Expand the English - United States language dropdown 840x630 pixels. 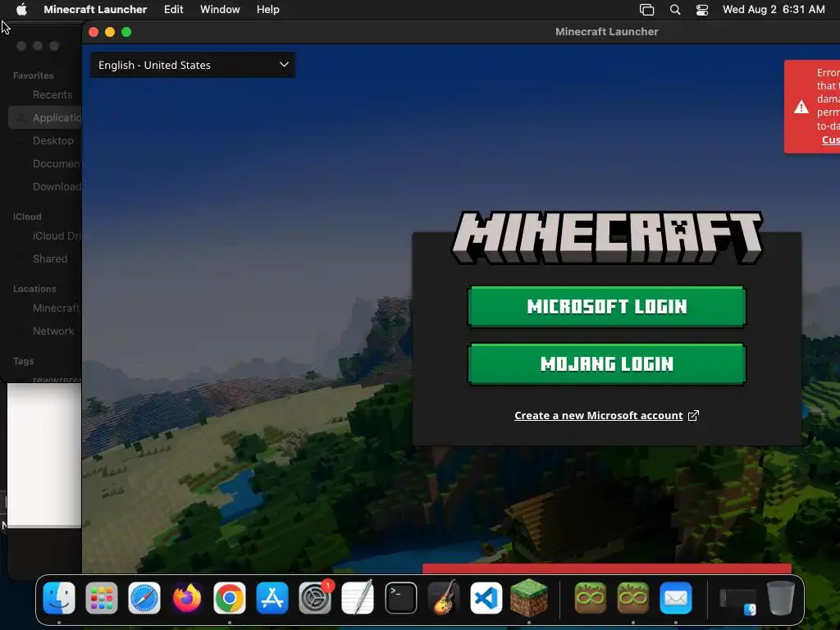click(193, 65)
